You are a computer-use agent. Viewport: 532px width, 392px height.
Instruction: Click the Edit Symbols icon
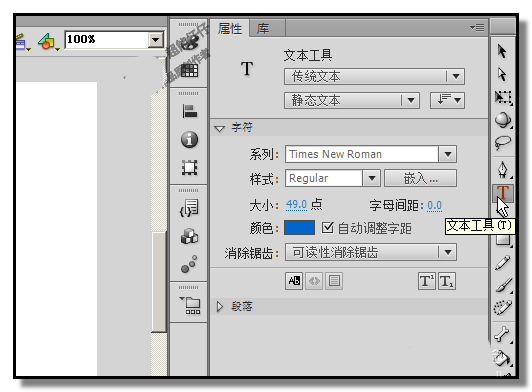[x=48, y=41]
